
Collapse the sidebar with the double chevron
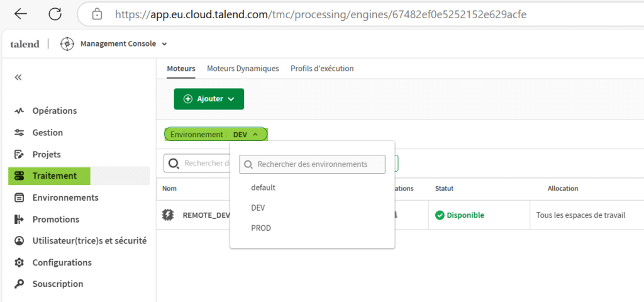pyautogui.click(x=18, y=77)
